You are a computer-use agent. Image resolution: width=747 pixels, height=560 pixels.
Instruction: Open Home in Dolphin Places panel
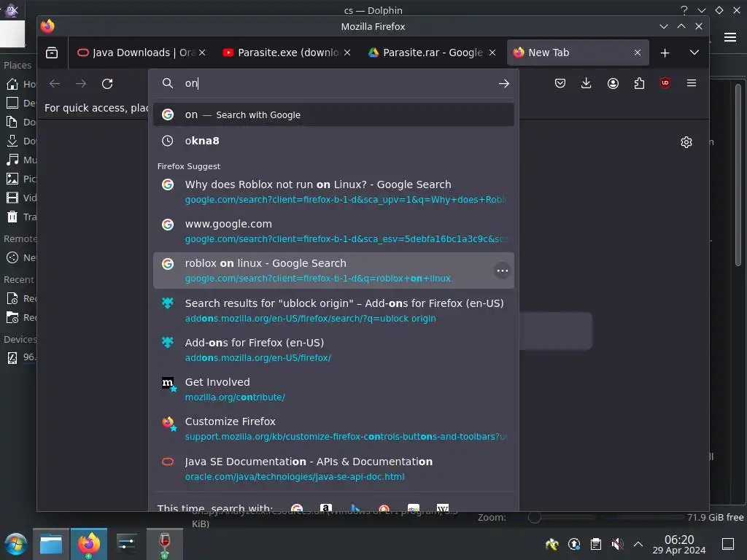(20, 85)
